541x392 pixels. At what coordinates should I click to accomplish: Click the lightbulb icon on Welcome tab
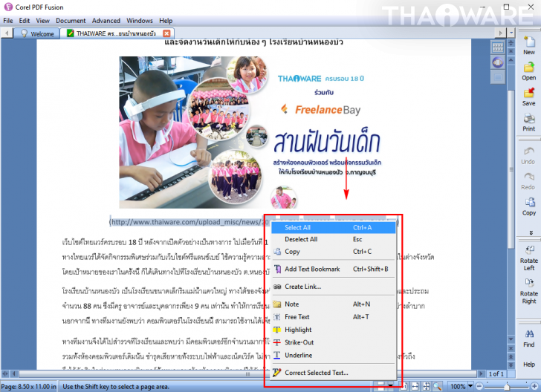tap(24, 33)
